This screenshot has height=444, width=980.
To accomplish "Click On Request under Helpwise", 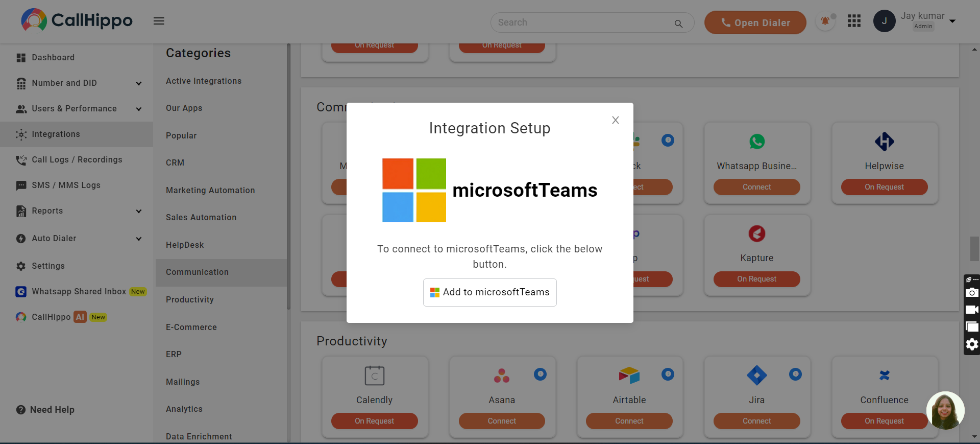I will (x=885, y=187).
